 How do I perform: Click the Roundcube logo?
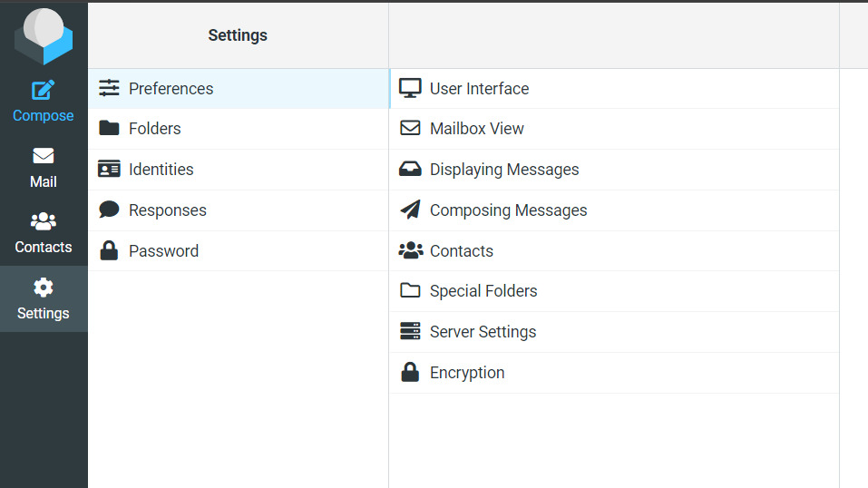click(44, 36)
